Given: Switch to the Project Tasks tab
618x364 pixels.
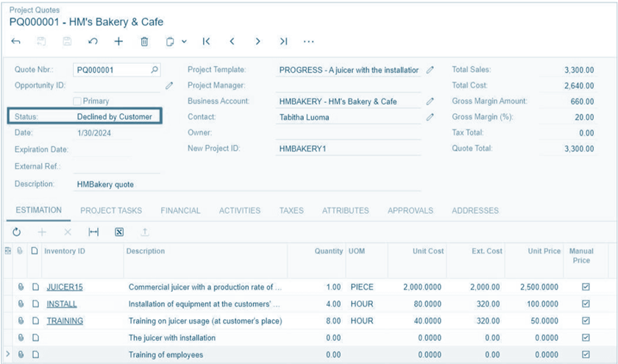Looking at the screenshot, I should pos(111,211).
